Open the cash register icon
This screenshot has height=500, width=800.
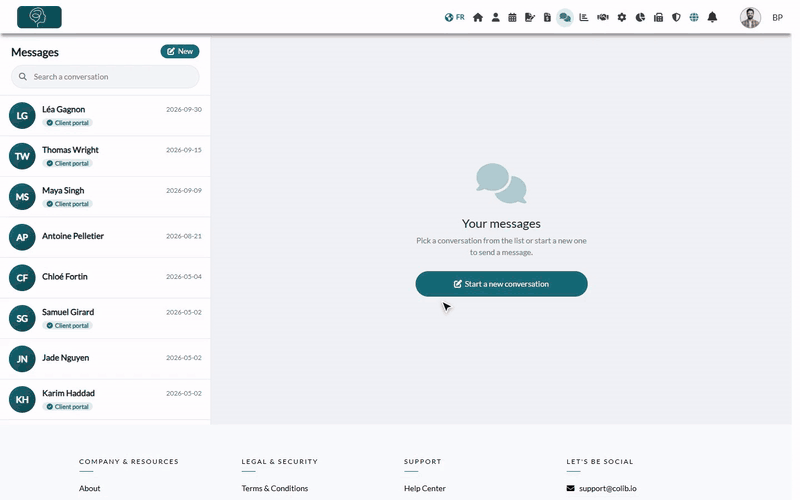(658, 17)
